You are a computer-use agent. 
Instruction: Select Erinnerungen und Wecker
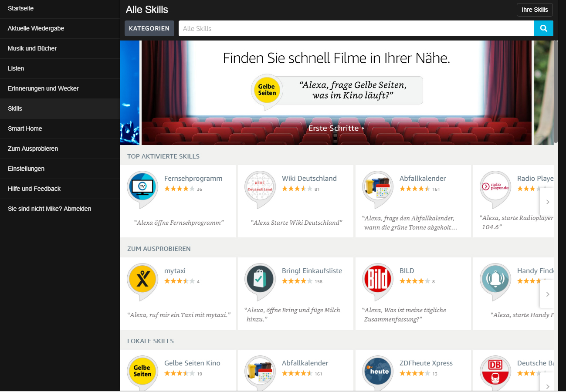click(60, 88)
